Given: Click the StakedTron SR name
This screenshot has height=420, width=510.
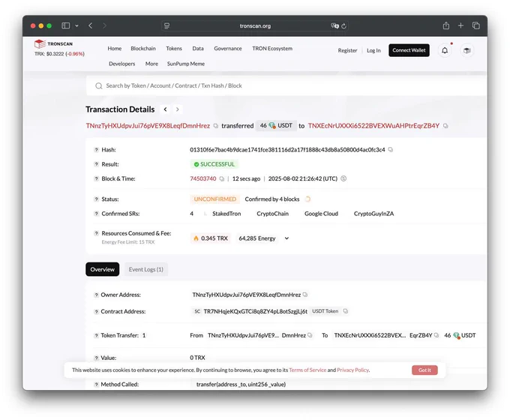Looking at the screenshot, I should pos(226,214).
